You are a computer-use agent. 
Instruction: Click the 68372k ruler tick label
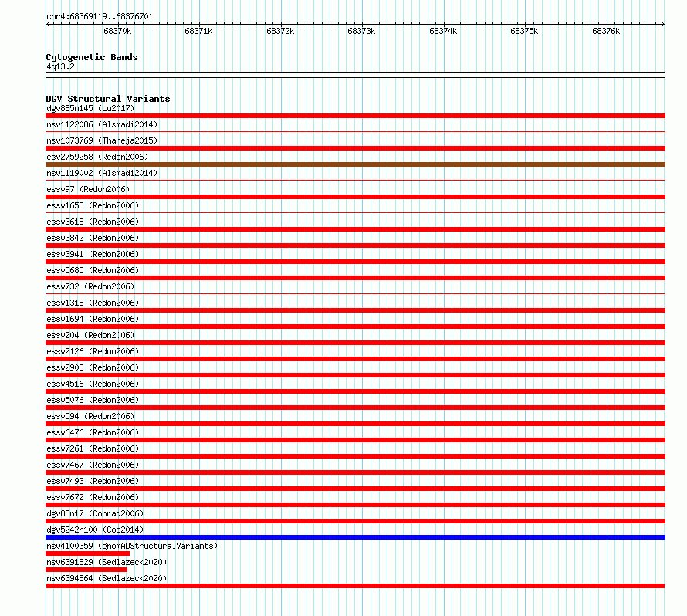280,31
